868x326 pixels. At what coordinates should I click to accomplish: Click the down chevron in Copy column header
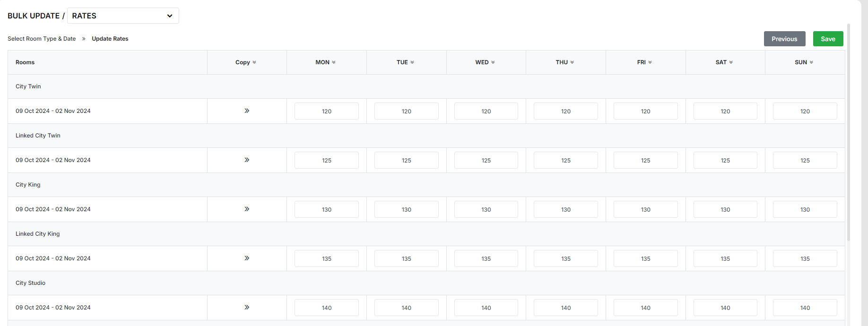tap(254, 62)
